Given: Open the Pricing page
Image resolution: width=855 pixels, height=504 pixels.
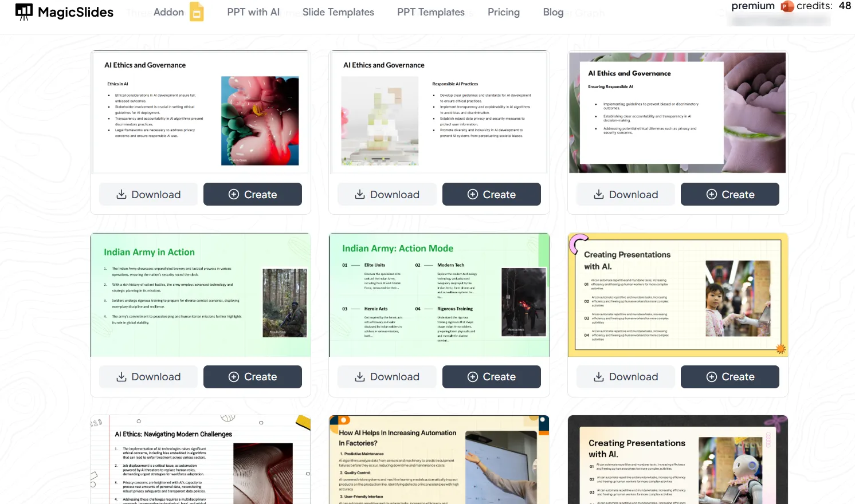Looking at the screenshot, I should [504, 12].
